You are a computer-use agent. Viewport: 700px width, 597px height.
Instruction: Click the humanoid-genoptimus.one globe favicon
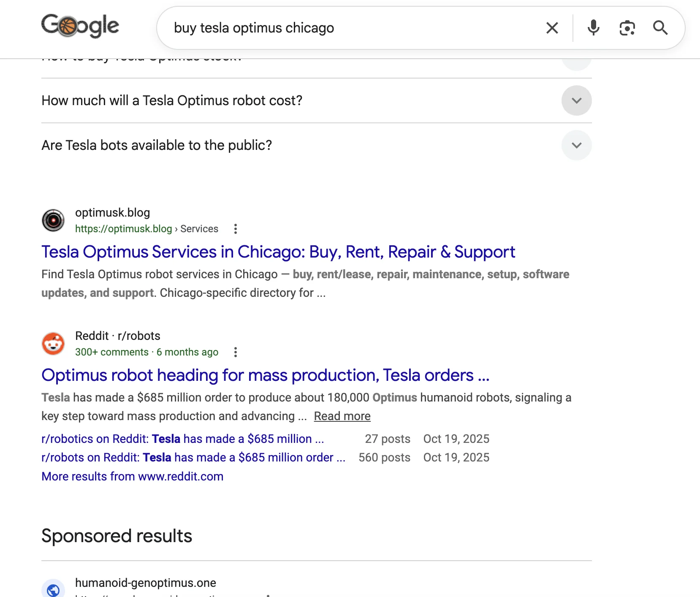53,589
